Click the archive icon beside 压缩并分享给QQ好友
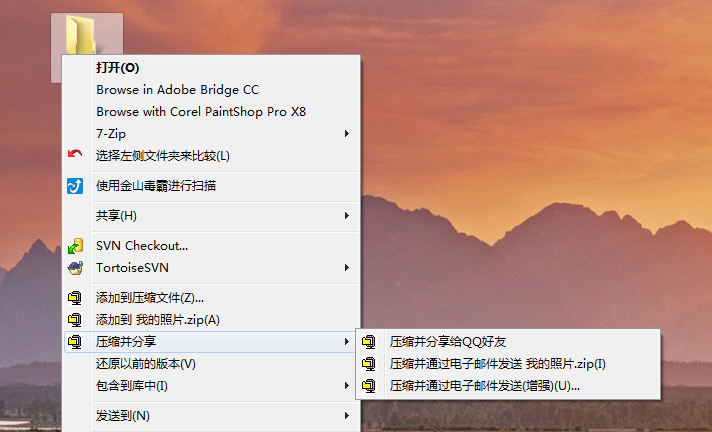Image resolution: width=712 pixels, height=432 pixels. point(370,341)
